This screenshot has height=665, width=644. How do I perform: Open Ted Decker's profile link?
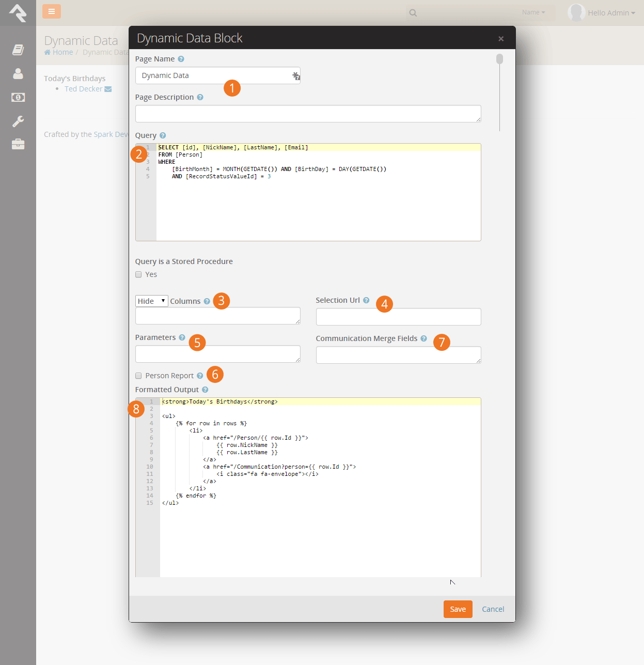84,89
